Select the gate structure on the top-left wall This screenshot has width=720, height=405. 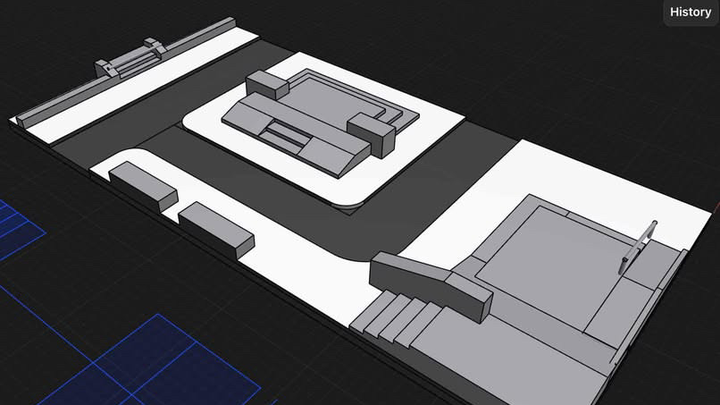(130, 60)
